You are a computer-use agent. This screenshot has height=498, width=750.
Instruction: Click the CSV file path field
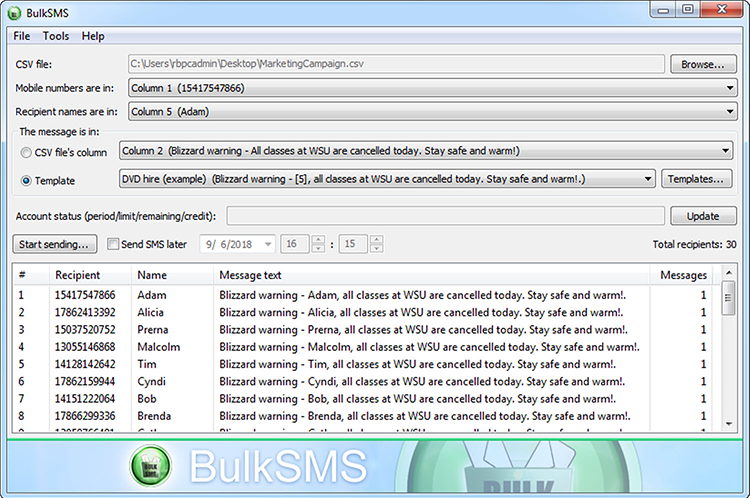[x=396, y=64]
